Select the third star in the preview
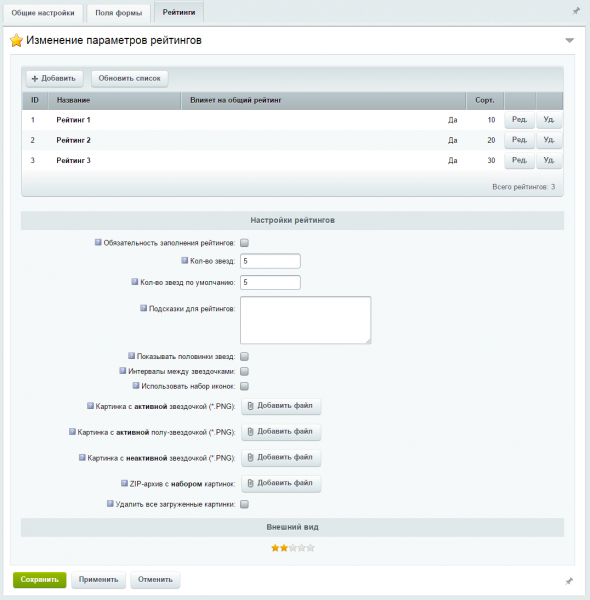The height and width of the screenshot is (600, 590). point(293,548)
